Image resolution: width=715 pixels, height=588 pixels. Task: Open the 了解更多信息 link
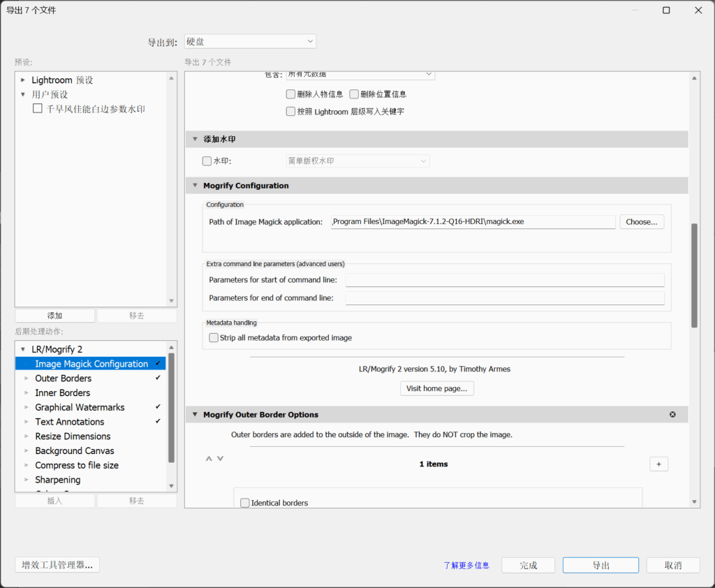(466, 566)
